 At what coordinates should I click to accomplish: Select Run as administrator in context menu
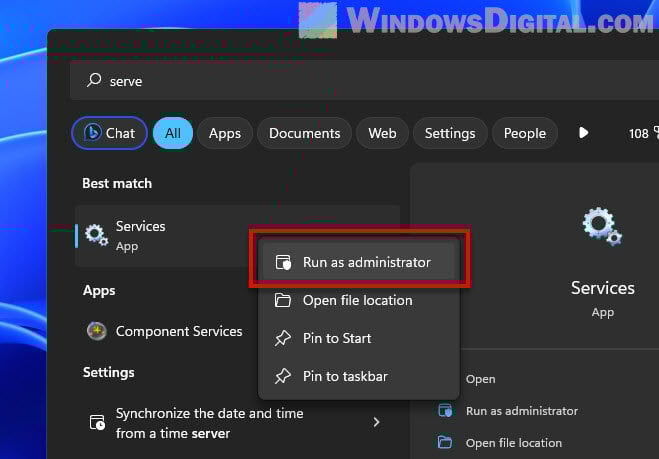pyautogui.click(x=366, y=262)
